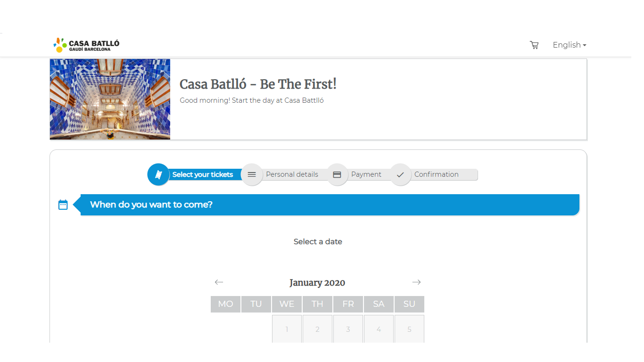Click the Payment credit card icon

[x=337, y=174]
